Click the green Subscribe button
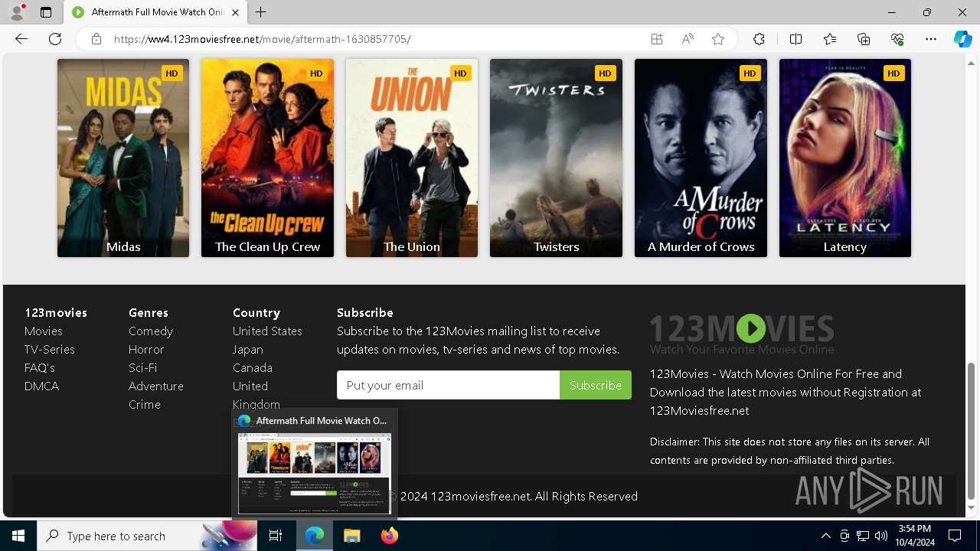This screenshot has width=980, height=551. [x=596, y=385]
